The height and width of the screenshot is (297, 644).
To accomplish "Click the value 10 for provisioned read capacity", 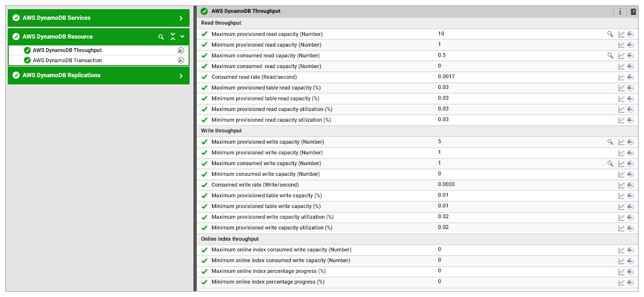I will [441, 34].
